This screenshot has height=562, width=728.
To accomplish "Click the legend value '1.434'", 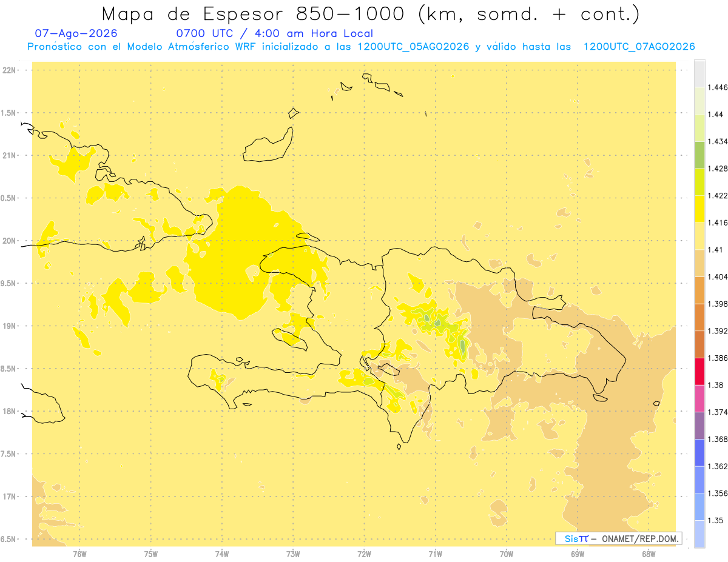I will (719, 141).
